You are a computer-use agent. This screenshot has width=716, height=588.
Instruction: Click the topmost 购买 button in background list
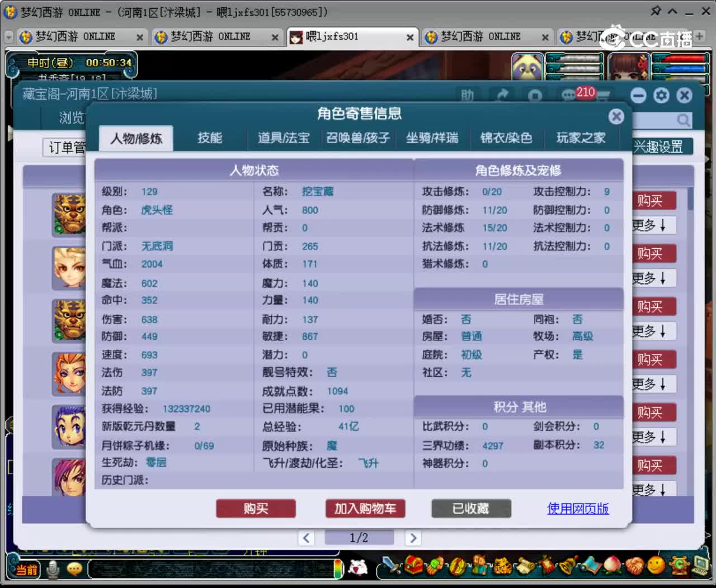coord(653,201)
